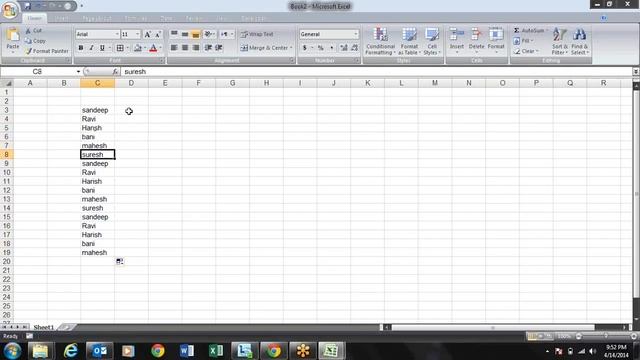Open Conditional Formatting
Screen dimensions: 640x360
pos(380,41)
